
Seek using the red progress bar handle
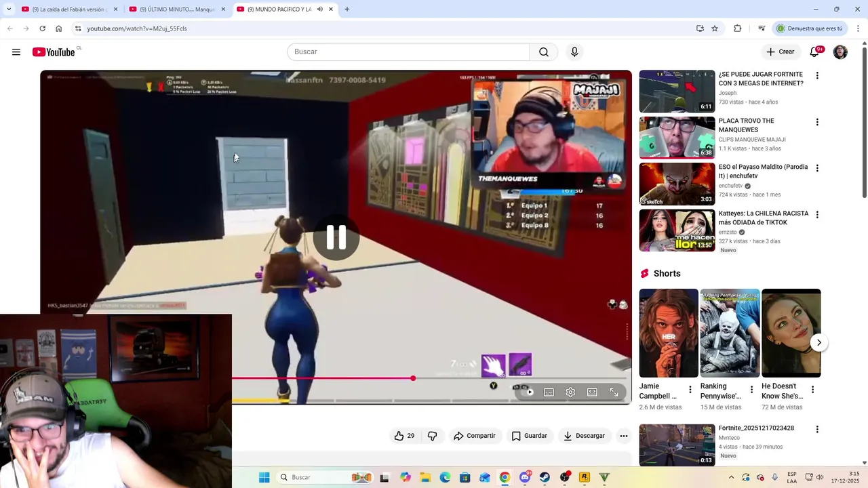point(413,378)
